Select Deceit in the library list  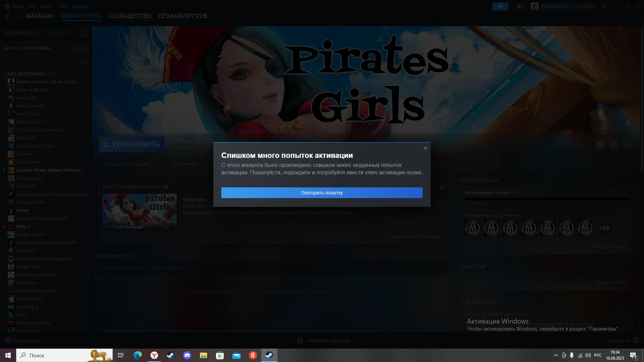[x=22, y=210]
